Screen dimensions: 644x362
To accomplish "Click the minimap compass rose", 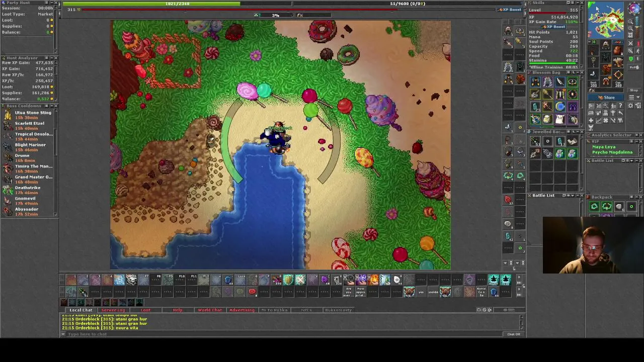I will (635, 9).
